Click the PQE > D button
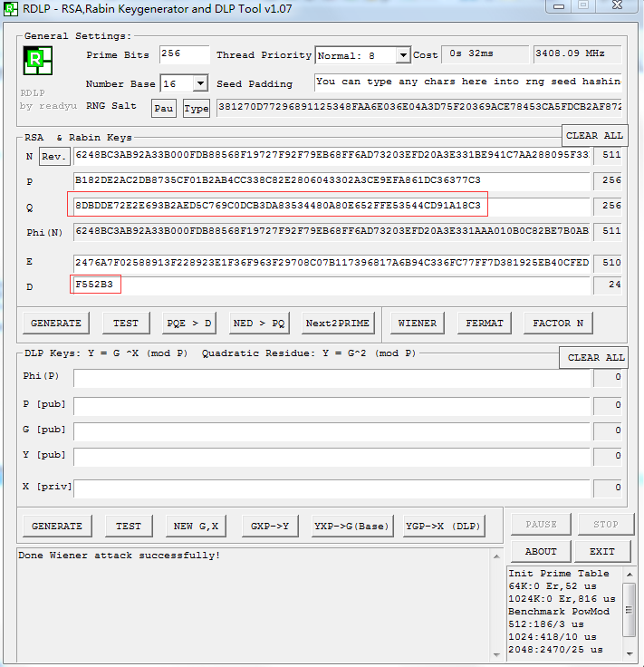 [x=189, y=324]
